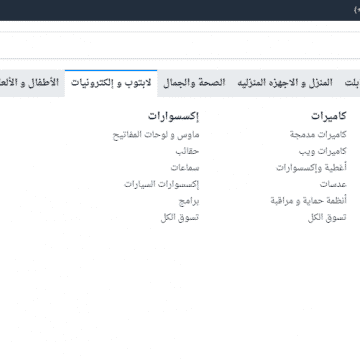Go to كاميرات مدمجة
This screenshot has width=360, height=360.
[x=318, y=135]
